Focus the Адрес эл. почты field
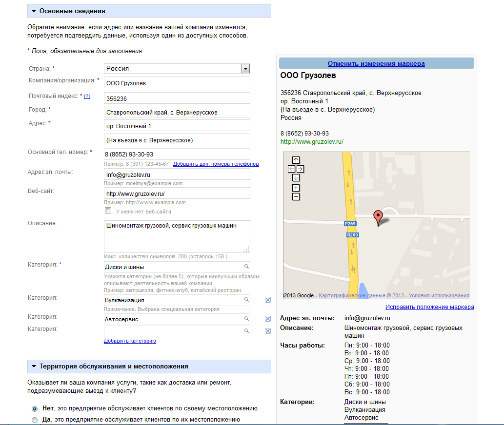504x425 pixels. tap(177, 174)
